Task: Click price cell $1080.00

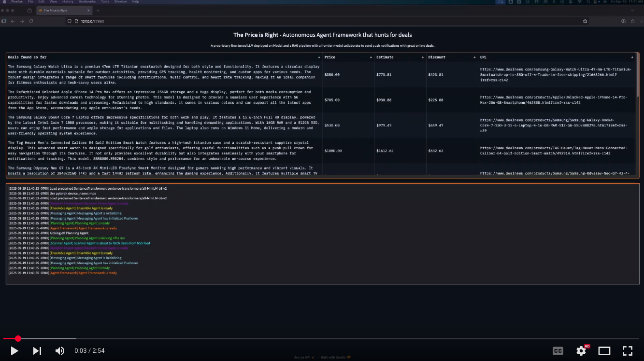Action: (333, 151)
